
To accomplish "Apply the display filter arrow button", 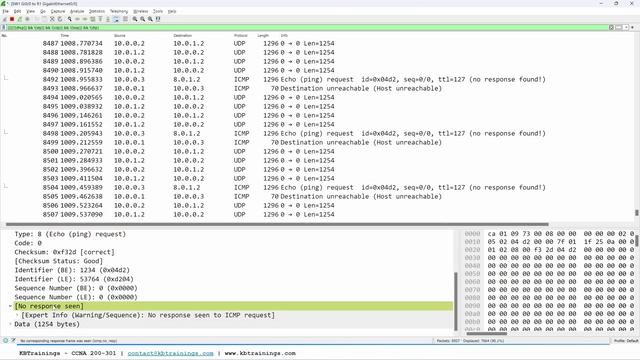I will (618, 27).
